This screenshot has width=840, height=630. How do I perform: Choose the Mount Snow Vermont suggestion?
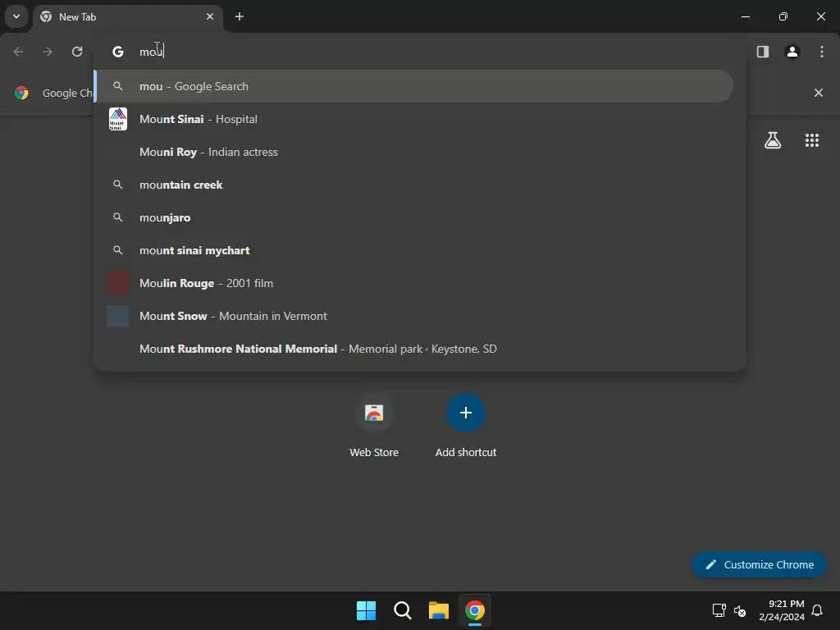tap(413, 316)
